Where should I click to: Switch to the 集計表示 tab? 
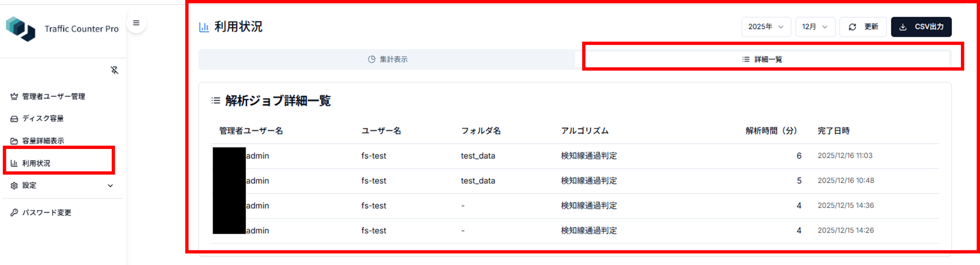coord(388,59)
